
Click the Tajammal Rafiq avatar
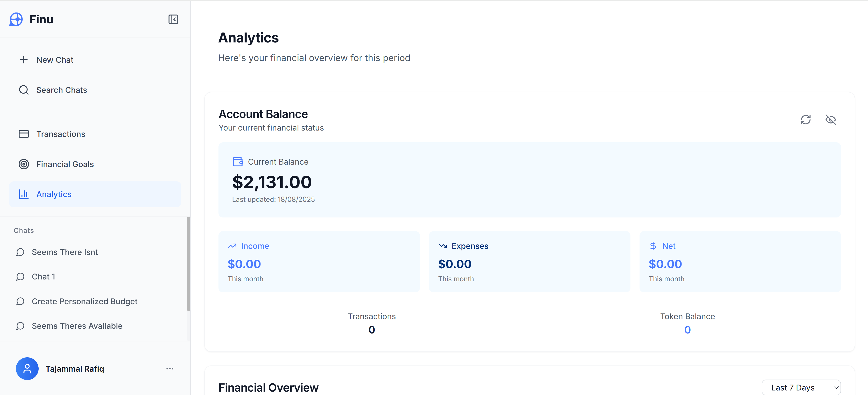tap(27, 368)
